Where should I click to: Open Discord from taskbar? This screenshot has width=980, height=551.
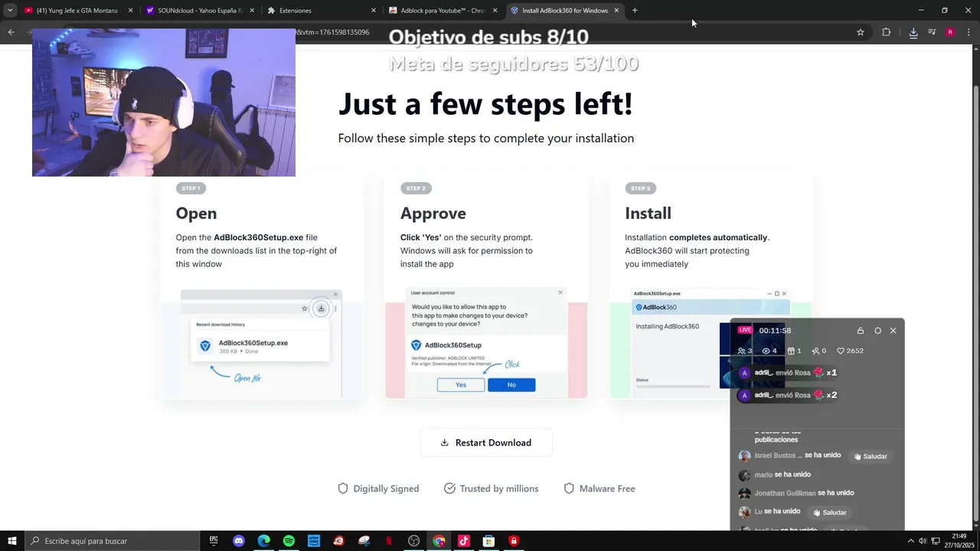tap(239, 541)
